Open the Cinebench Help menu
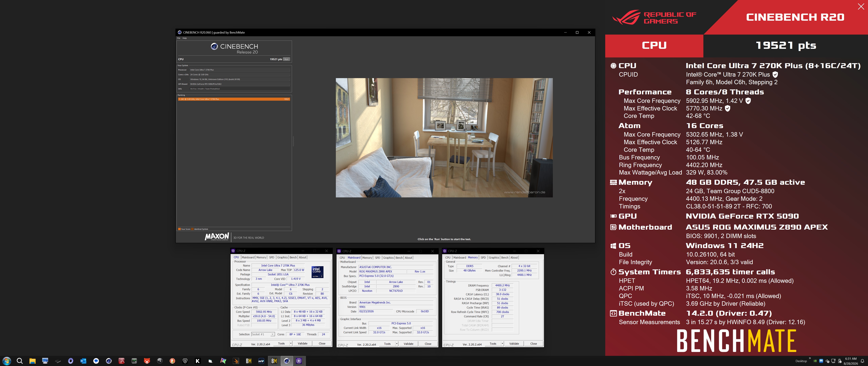 point(185,38)
